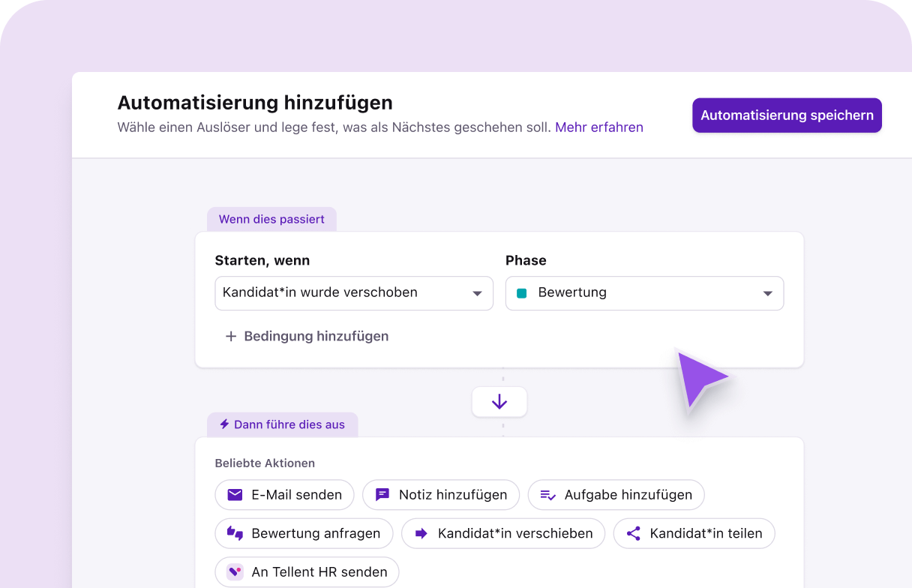Screen dimensions: 912x588
Task: Click the envelope icon on E-Mail senden
Action: (235, 495)
